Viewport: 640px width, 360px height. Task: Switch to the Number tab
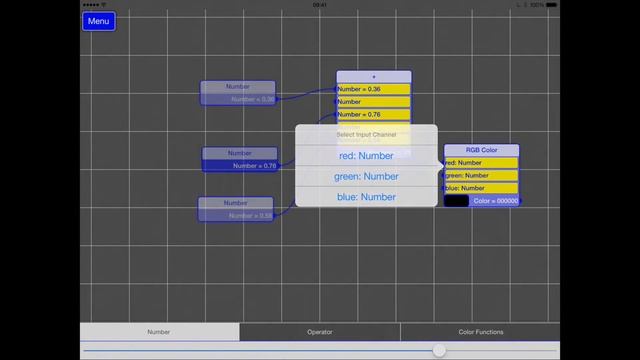(159, 332)
